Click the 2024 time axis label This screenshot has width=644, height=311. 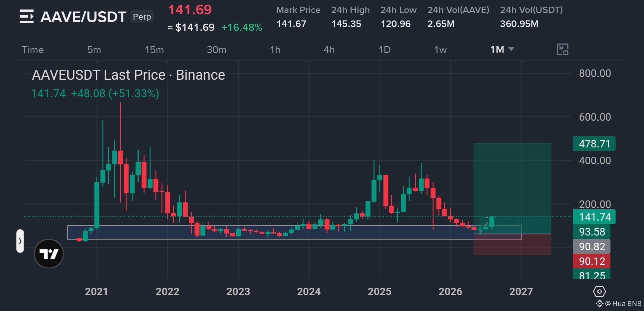309,292
